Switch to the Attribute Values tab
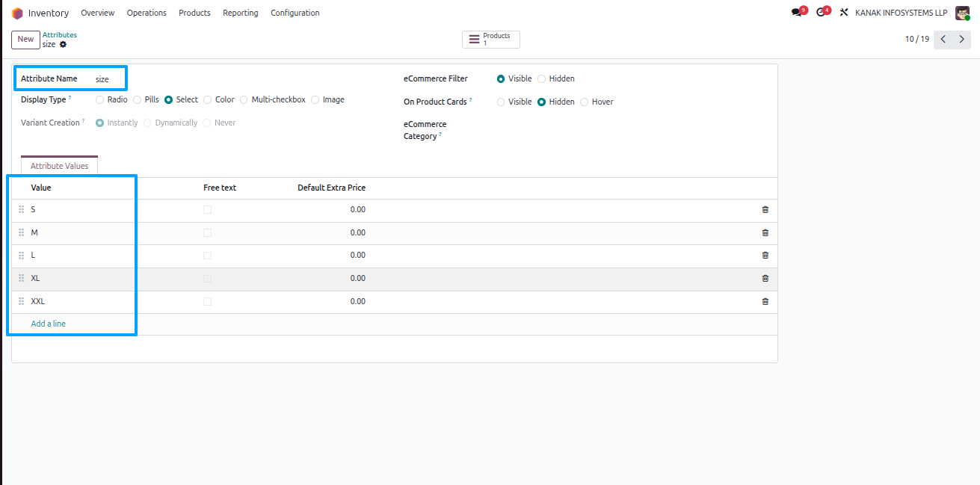Screen dimensions: 980x485 coord(59,166)
